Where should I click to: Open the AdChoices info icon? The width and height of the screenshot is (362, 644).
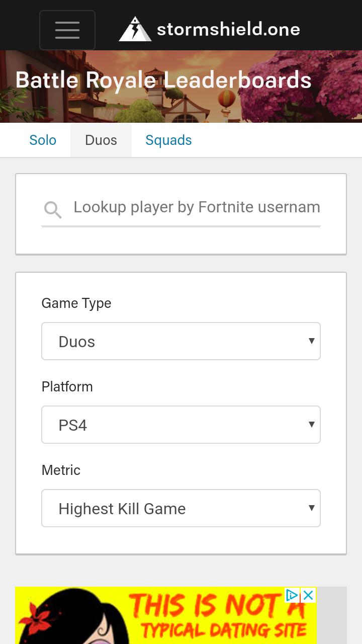(292, 596)
